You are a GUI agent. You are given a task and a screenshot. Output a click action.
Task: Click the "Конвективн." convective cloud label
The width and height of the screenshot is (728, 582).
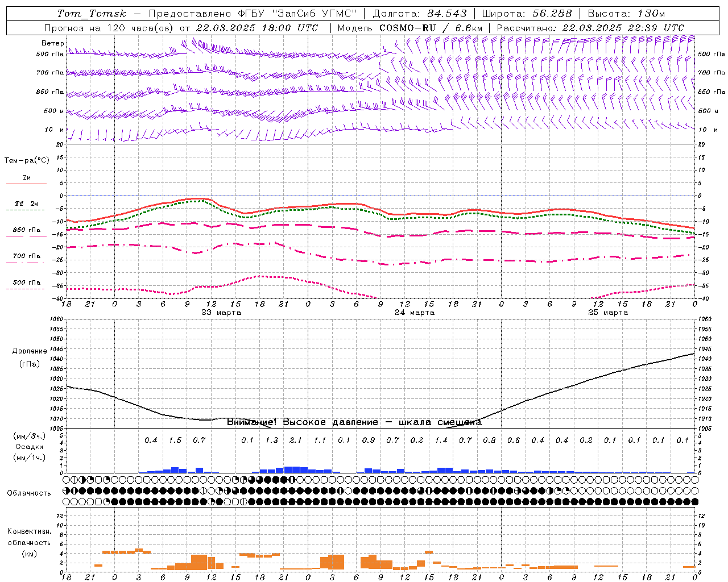tap(29, 531)
